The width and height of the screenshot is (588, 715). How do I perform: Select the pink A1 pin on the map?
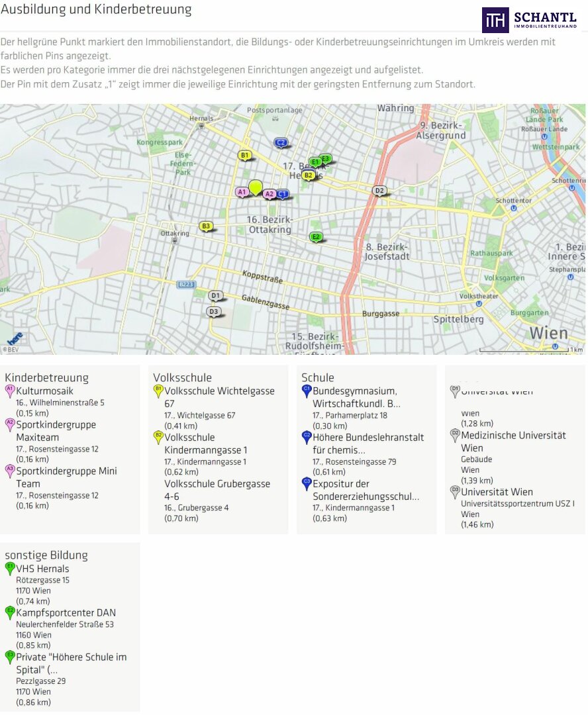242,192
